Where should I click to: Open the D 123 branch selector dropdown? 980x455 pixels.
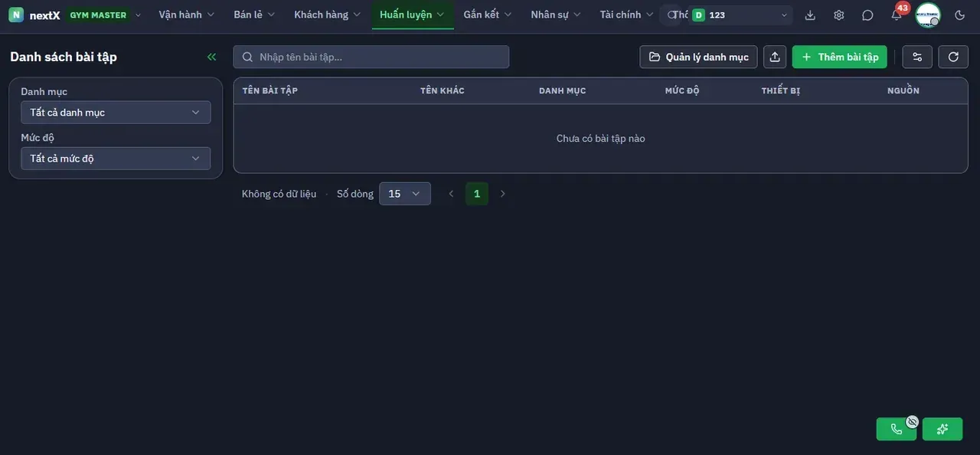740,15
